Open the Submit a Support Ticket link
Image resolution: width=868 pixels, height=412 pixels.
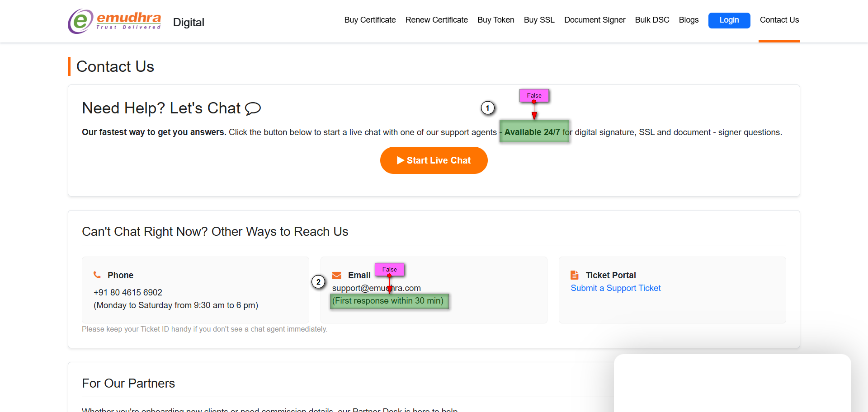(615, 288)
